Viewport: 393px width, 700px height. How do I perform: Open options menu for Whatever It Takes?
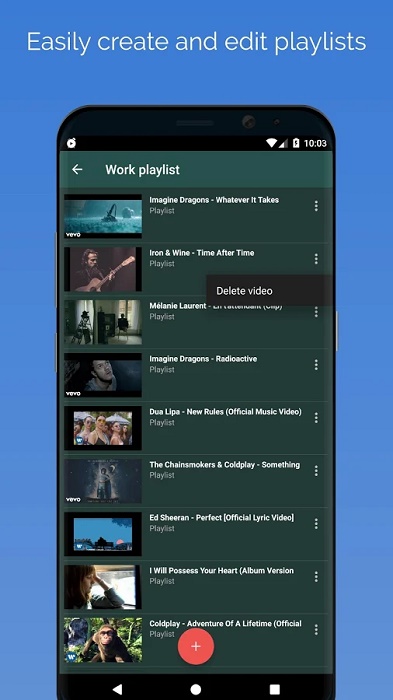[316, 206]
